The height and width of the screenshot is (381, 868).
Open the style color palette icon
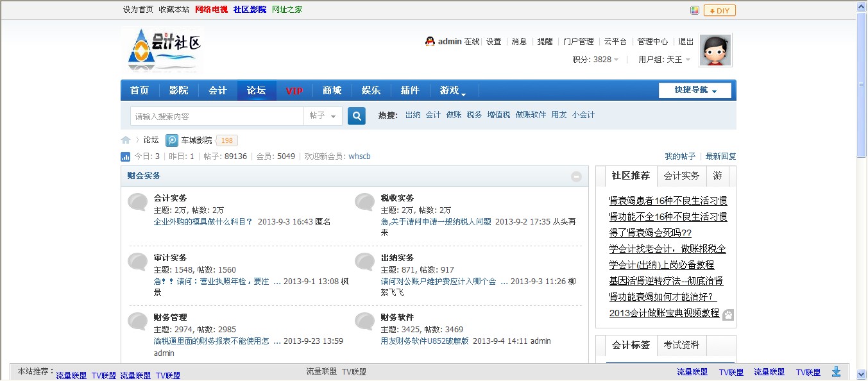(x=694, y=10)
